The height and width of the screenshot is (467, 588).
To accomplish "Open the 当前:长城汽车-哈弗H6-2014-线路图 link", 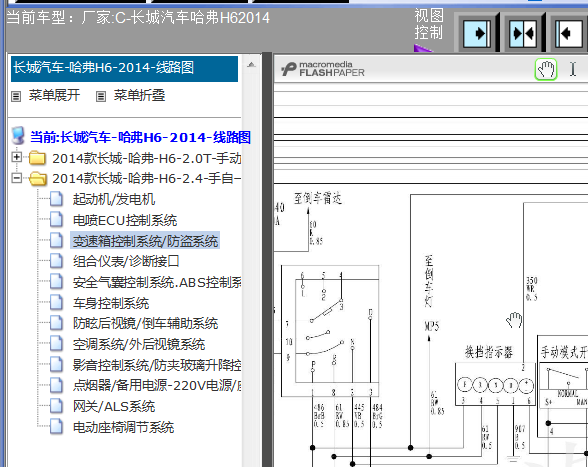I will click(x=140, y=137).
